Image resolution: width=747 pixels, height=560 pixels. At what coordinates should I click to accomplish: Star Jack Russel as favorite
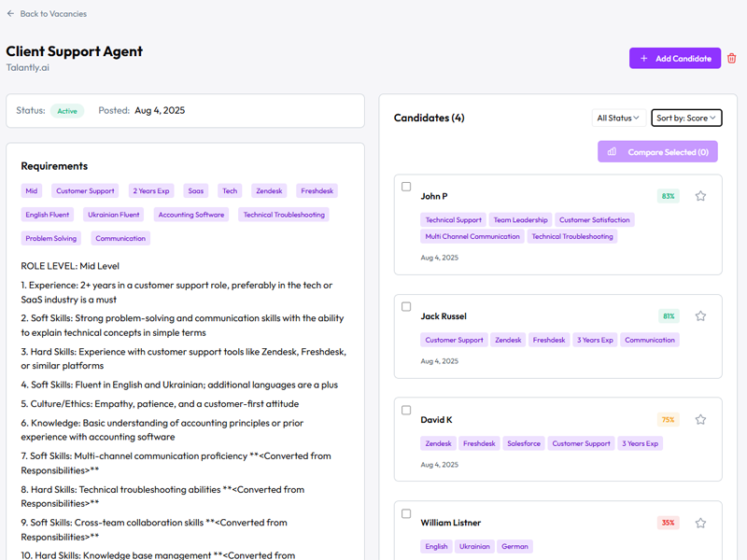point(700,316)
